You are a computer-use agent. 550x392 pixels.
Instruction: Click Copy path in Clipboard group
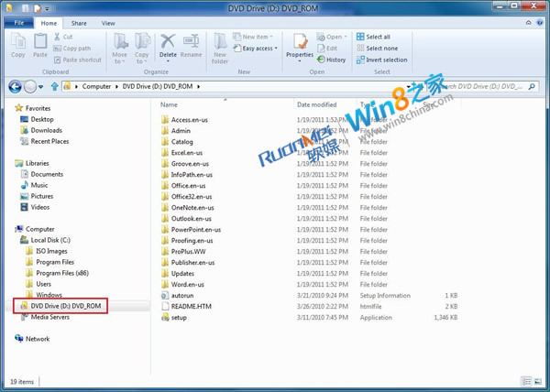(72, 49)
